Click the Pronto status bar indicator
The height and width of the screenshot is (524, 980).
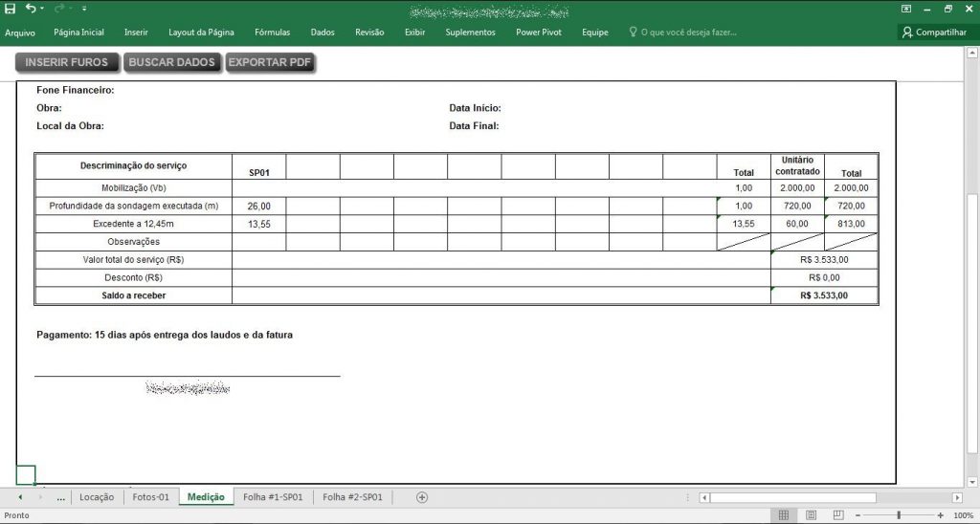[17, 515]
